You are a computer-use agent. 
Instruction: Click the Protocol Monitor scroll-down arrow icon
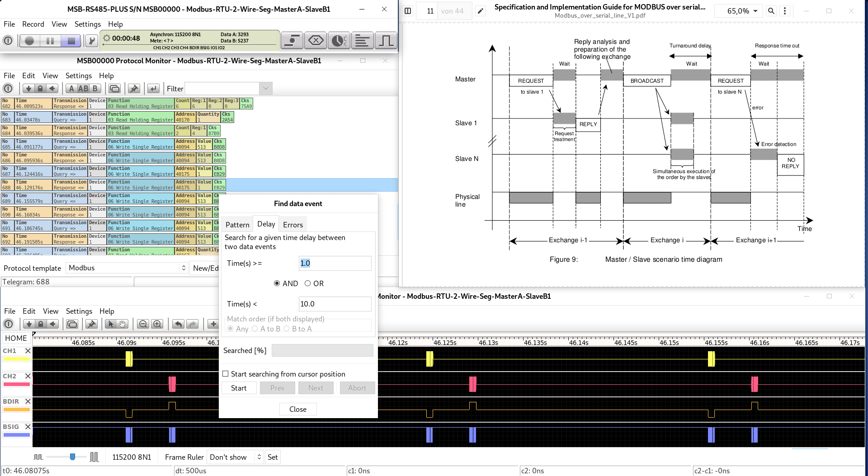click(28, 89)
